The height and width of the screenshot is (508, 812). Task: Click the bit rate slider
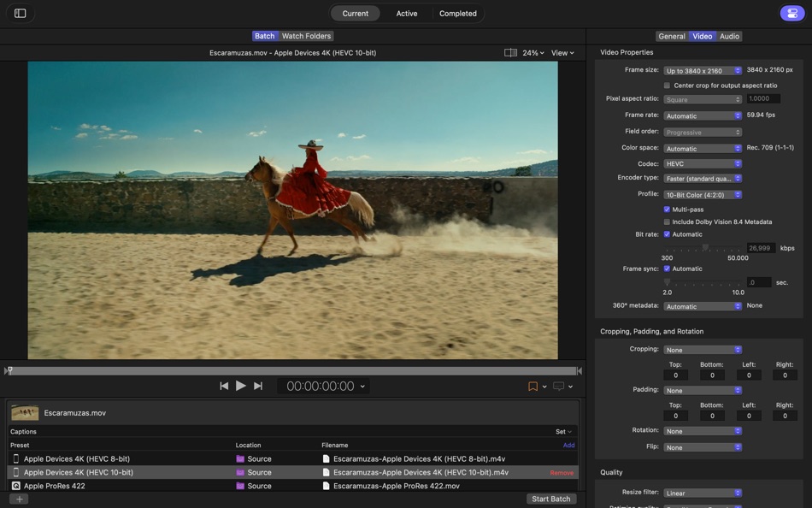point(704,248)
